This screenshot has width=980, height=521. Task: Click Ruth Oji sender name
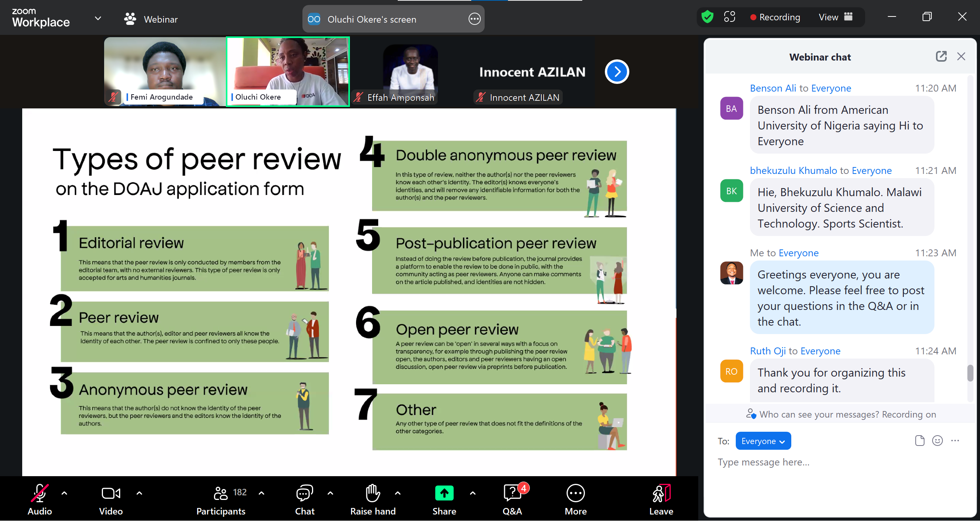[768, 351]
